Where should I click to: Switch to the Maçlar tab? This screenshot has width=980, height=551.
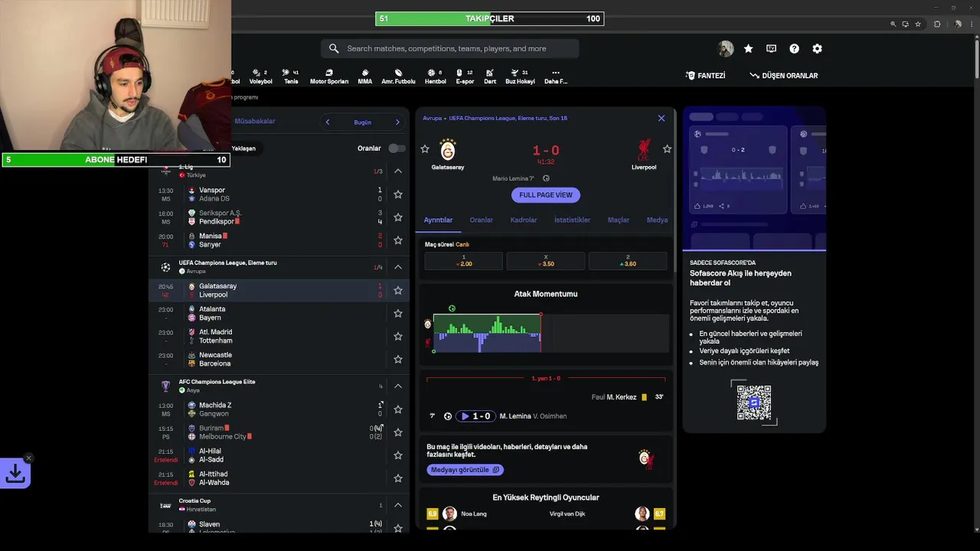click(x=619, y=220)
